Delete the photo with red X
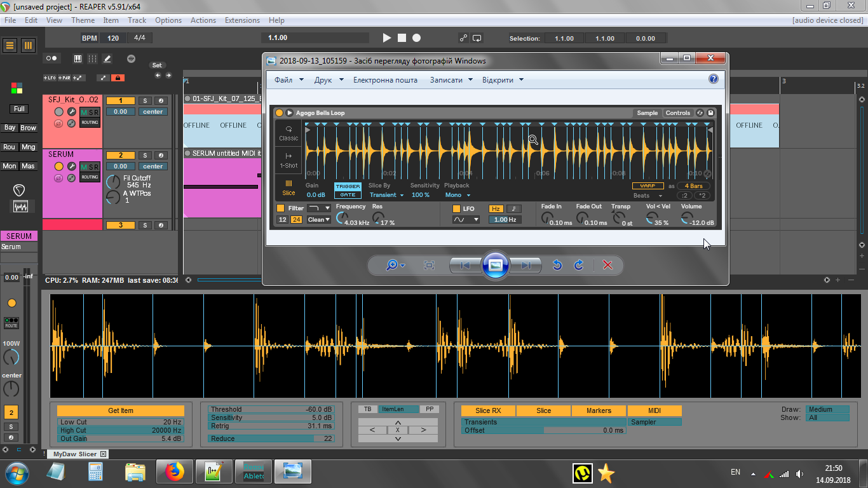868x488 pixels. (x=607, y=265)
